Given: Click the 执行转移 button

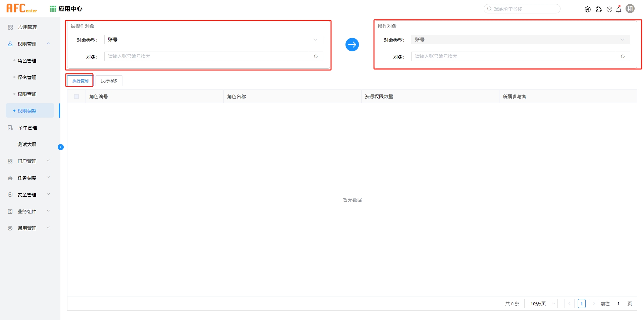Looking at the screenshot, I should click(109, 80).
